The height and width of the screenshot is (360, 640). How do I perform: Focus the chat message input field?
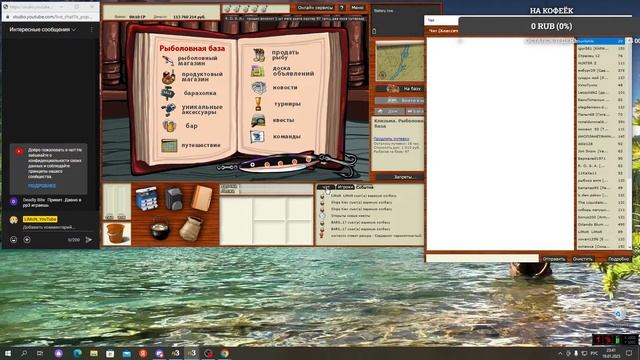point(482,258)
